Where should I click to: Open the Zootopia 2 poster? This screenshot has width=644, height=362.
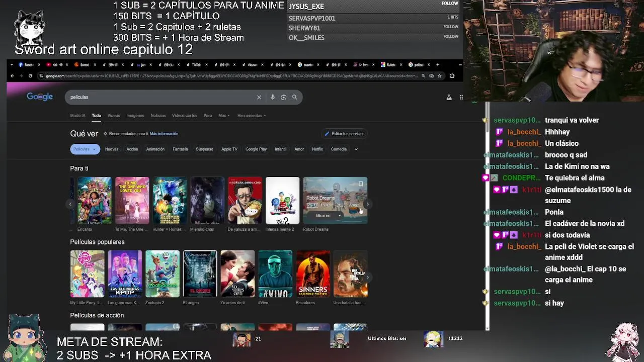pos(163,274)
